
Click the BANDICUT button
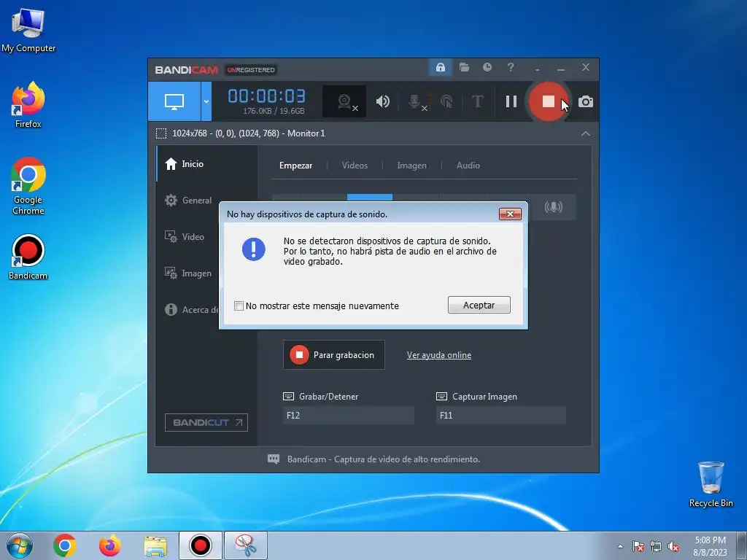click(x=206, y=422)
